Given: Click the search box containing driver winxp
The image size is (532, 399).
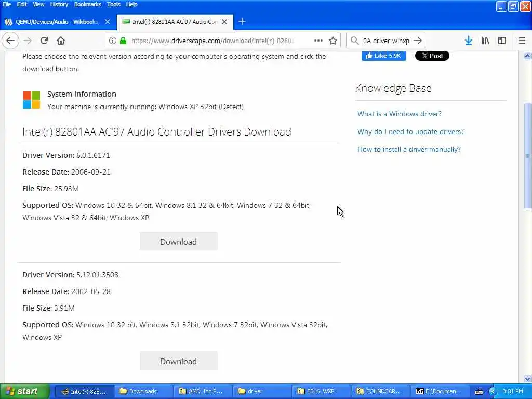Looking at the screenshot, I should coord(386,41).
